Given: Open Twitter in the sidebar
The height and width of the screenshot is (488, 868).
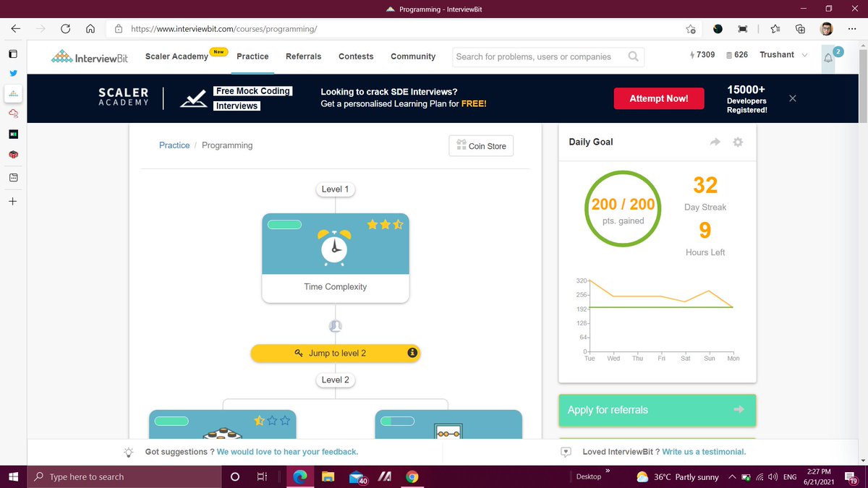Looking at the screenshot, I should point(13,73).
